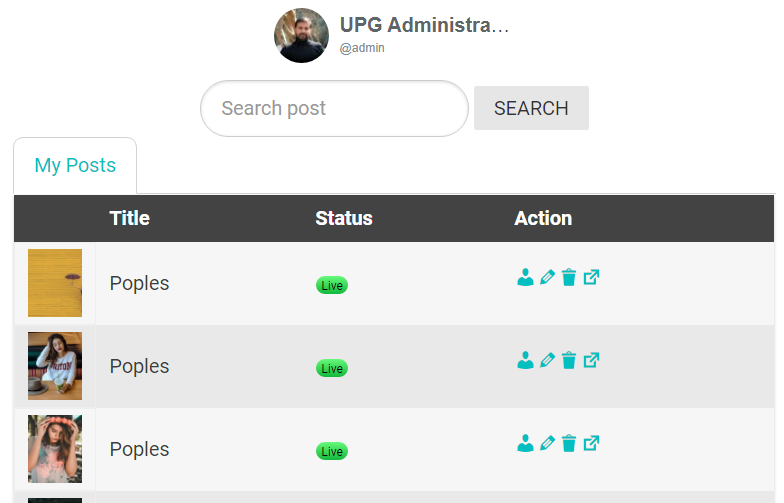The height and width of the screenshot is (503, 784).
Task: Open the @admin profile username link
Action: (x=362, y=48)
